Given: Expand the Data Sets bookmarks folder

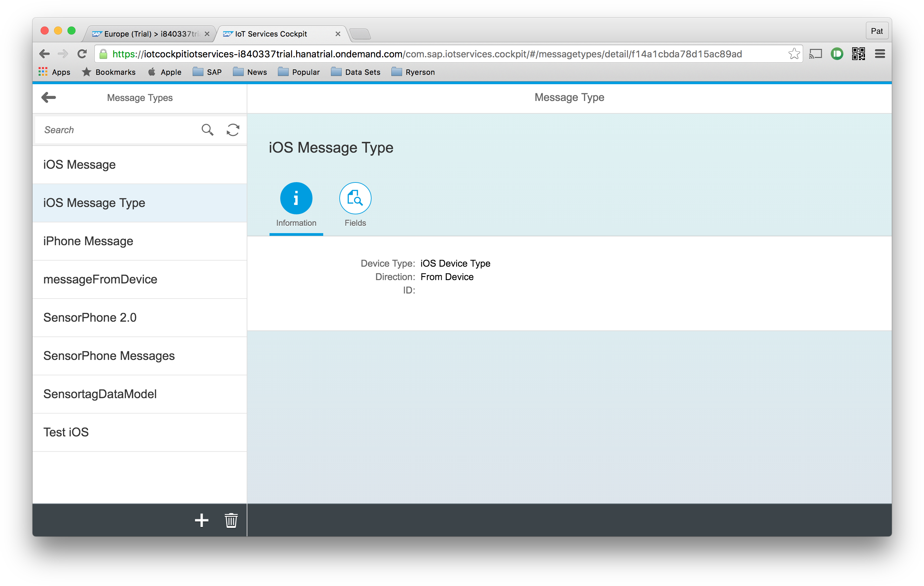Looking at the screenshot, I should click(356, 72).
